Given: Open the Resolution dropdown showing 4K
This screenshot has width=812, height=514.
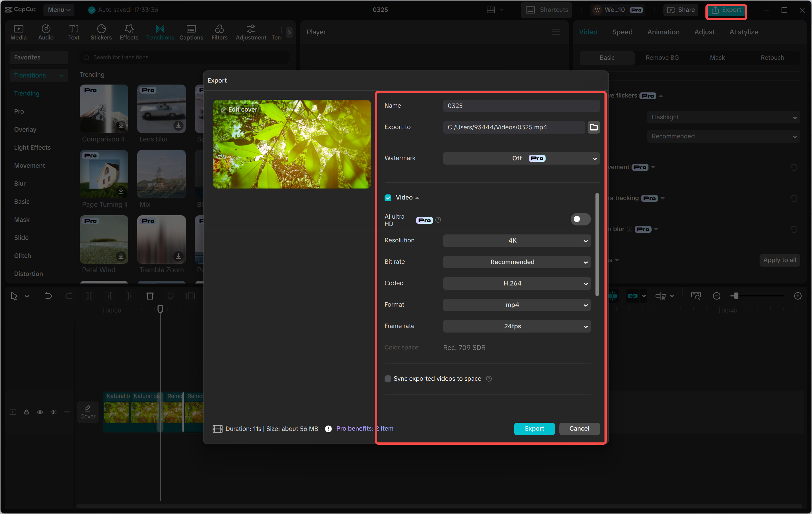Looking at the screenshot, I should [x=517, y=240].
